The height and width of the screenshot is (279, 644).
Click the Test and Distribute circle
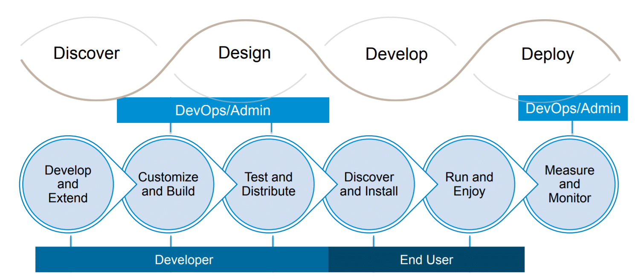click(x=268, y=184)
